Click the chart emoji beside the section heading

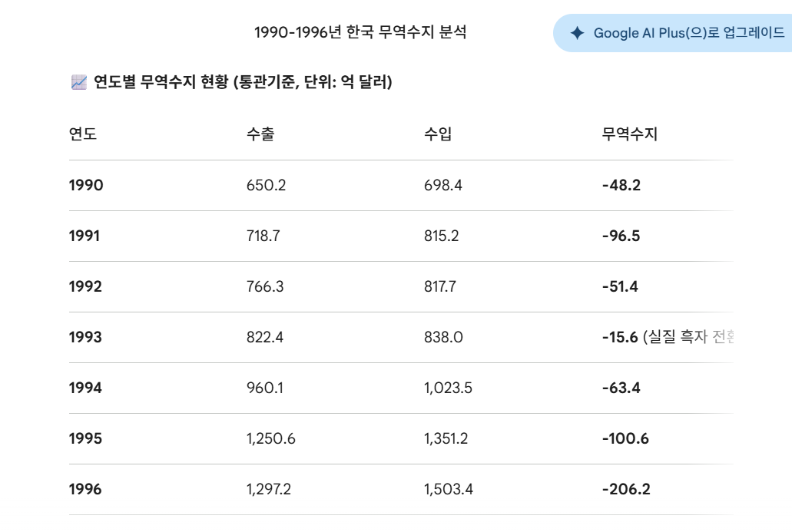(x=78, y=82)
